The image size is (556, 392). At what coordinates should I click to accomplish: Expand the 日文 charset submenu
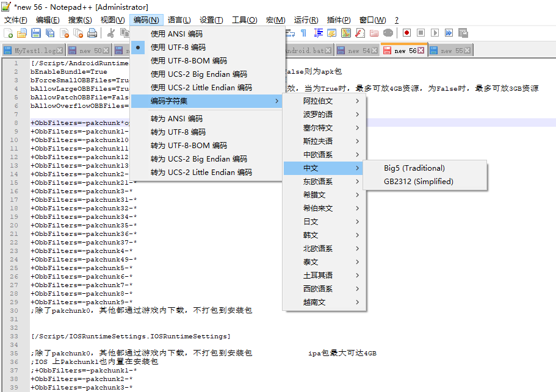pyautogui.click(x=324, y=222)
